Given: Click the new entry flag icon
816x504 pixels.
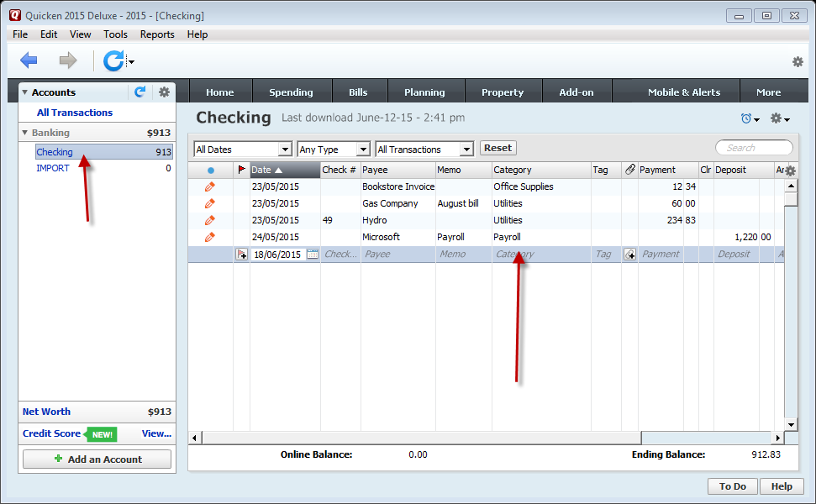Looking at the screenshot, I should (x=241, y=255).
